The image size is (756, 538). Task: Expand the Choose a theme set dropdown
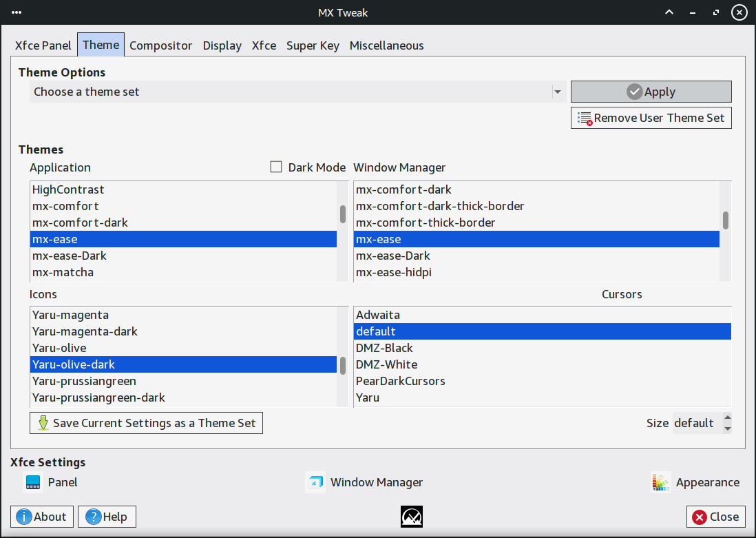click(x=557, y=92)
